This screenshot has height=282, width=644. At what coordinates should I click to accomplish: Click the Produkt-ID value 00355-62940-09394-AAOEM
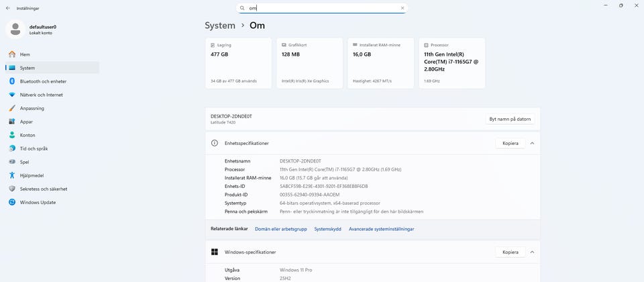pyautogui.click(x=310, y=195)
